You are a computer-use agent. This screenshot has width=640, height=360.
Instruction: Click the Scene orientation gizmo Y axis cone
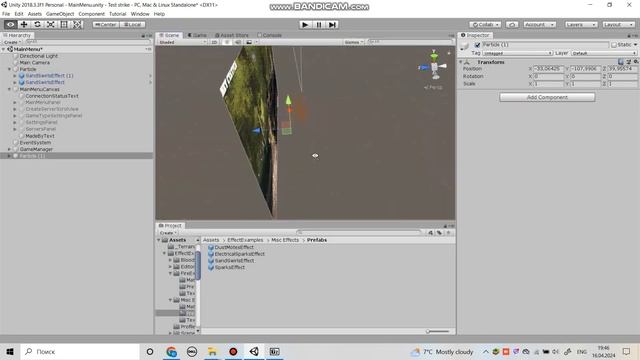[434, 56]
